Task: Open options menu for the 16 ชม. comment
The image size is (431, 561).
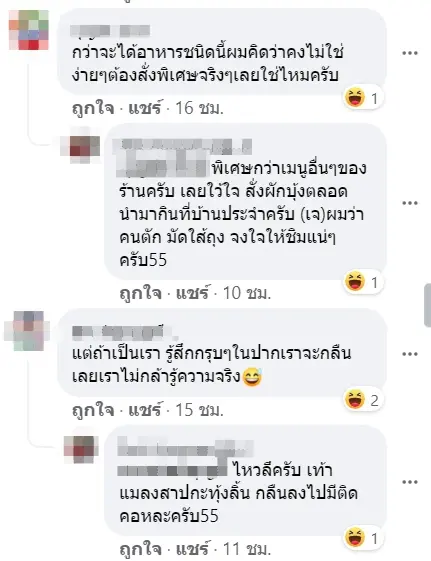Action: coord(410,53)
